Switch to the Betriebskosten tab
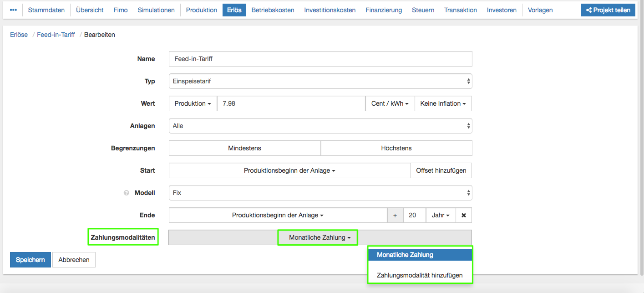The height and width of the screenshot is (293, 644). click(x=273, y=10)
